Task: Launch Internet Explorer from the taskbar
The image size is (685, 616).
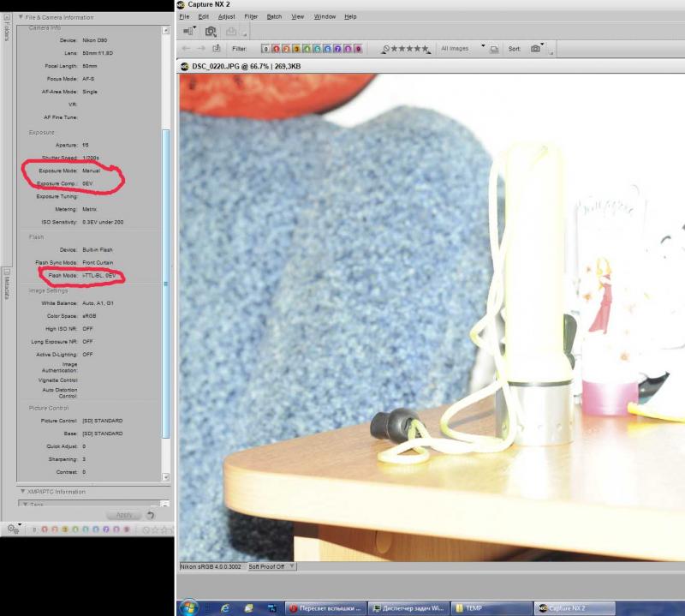Action: coord(225,608)
